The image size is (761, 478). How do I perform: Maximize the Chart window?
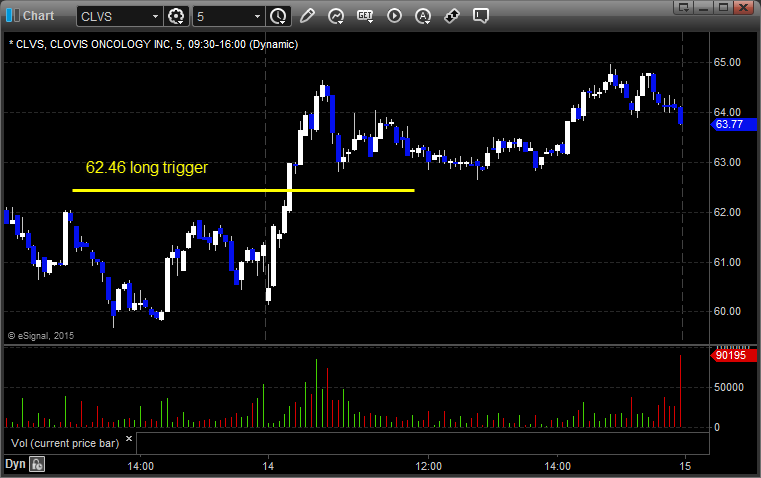(723, 7)
